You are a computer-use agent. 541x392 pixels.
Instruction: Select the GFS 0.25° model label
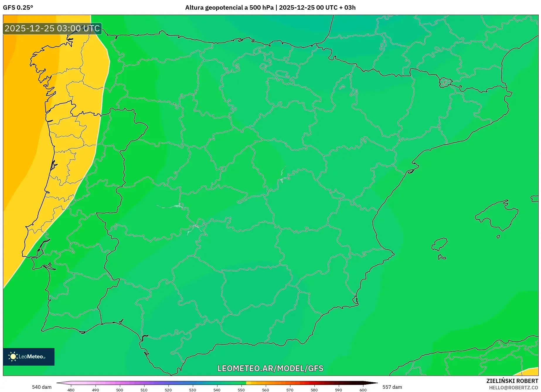18,8
